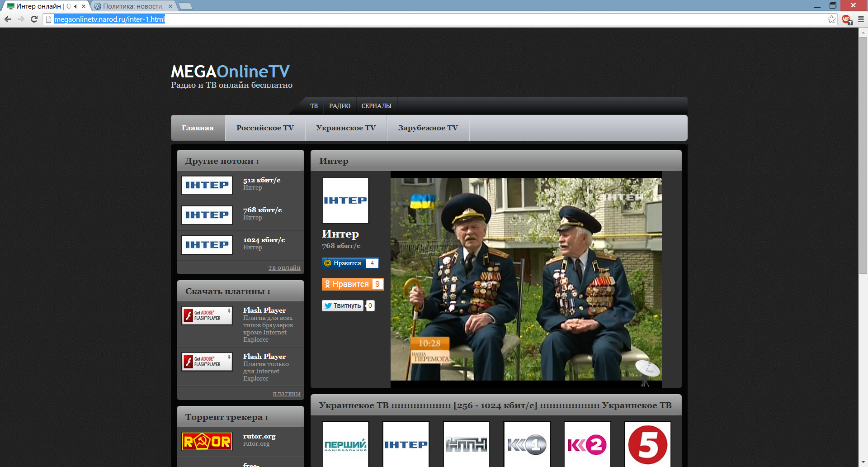
Task: Click the tweet count bubble showing 0
Action: pos(370,305)
